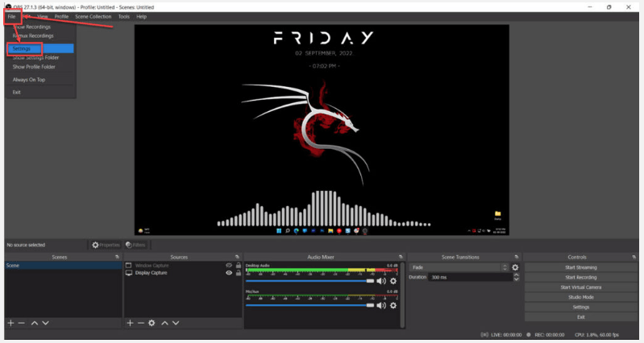Click Start Virtual Camera button
The width and height of the screenshot is (644, 343).
(x=581, y=287)
